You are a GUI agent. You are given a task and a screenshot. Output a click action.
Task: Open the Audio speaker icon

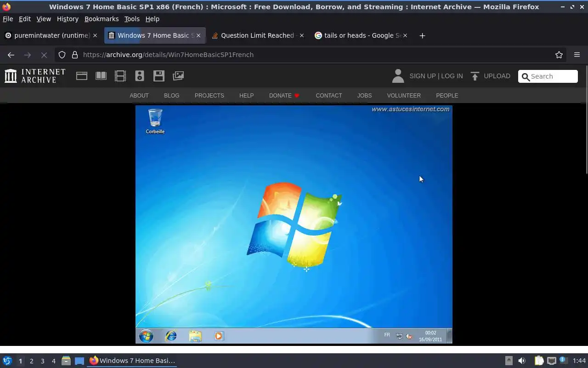[x=140, y=76]
